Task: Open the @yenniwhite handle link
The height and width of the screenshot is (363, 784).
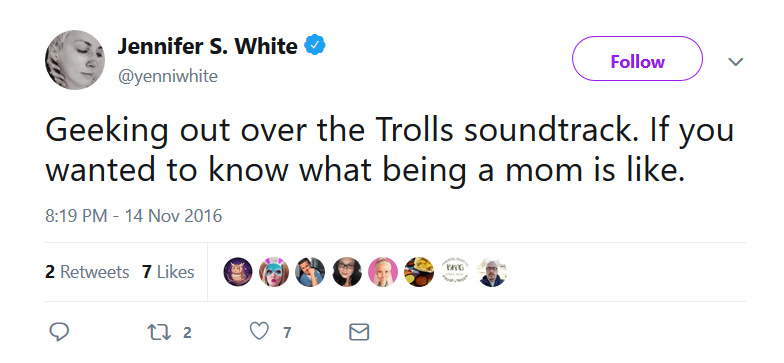Action: (x=168, y=76)
